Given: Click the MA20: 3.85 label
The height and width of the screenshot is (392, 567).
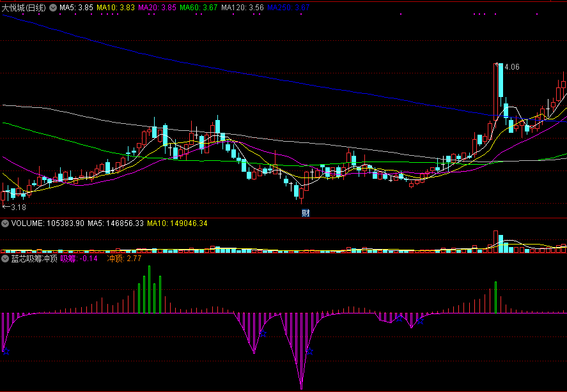Looking at the screenshot, I should pos(157,8).
